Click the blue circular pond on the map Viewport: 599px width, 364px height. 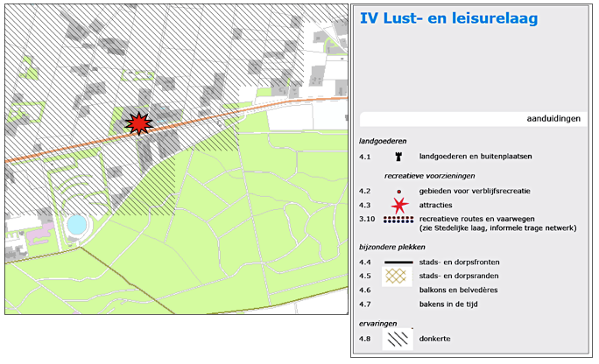(x=76, y=224)
